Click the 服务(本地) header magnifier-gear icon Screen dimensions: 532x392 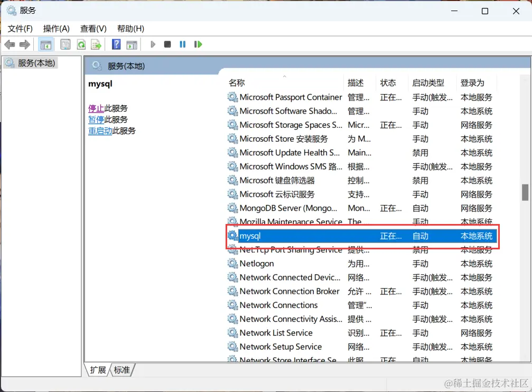pyautogui.click(x=97, y=66)
